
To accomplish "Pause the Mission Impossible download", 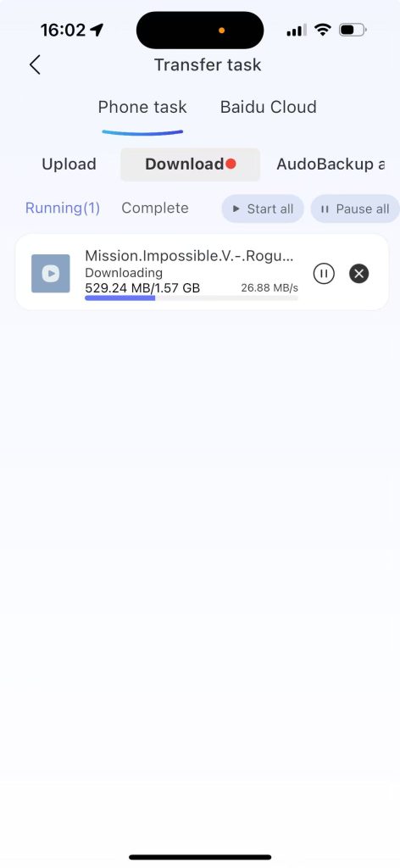I will click(324, 273).
